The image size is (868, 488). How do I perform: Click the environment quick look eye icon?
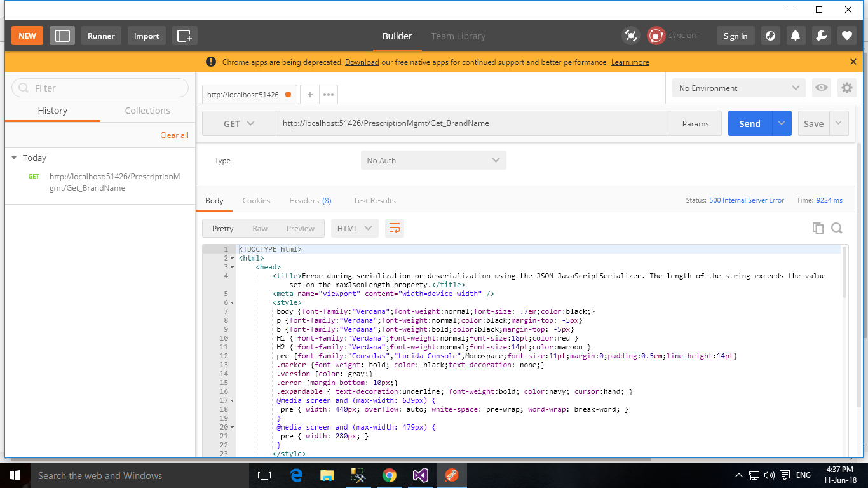point(822,88)
